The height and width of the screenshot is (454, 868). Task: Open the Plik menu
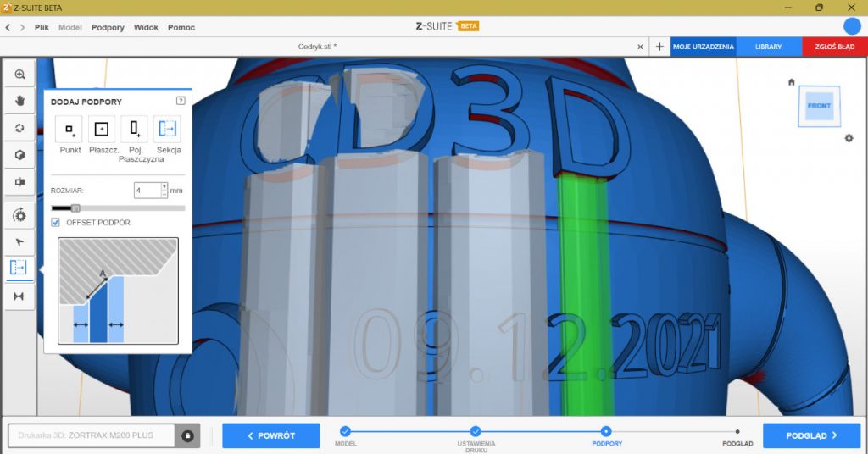tap(42, 27)
